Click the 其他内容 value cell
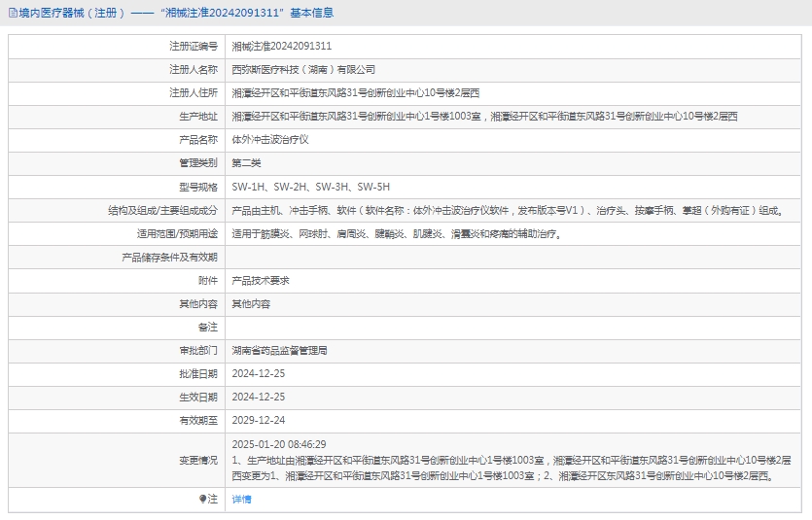The image size is (812, 520). click(x=251, y=303)
